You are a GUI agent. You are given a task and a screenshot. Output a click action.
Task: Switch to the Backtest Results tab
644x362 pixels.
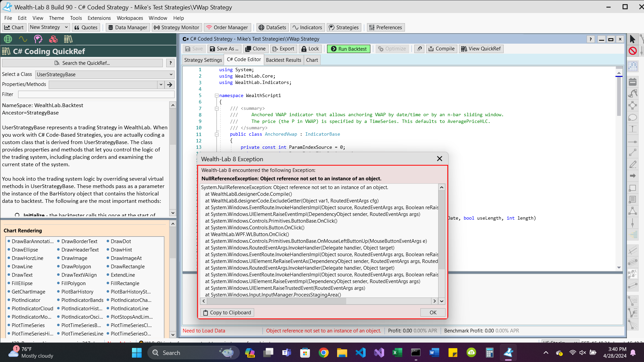coord(283,60)
